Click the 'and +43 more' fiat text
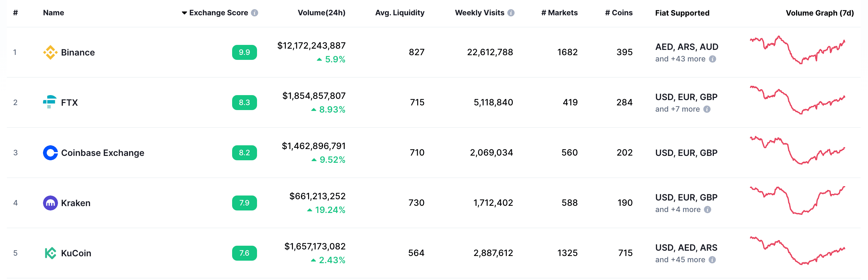Viewport: 868px width, 280px height. 680,59
